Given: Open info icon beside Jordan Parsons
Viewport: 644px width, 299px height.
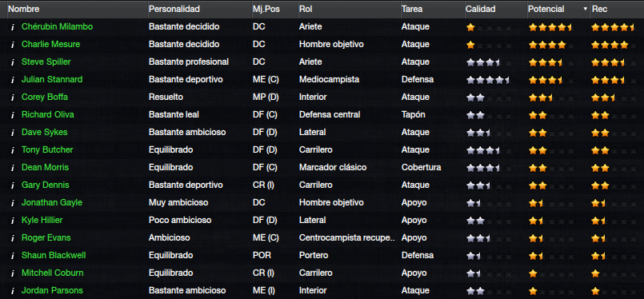Looking at the screenshot, I should pyautogui.click(x=13, y=291).
